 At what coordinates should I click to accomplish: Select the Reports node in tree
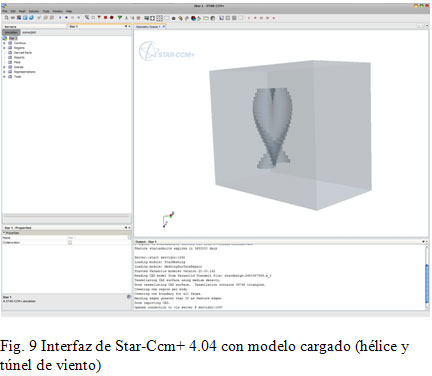pyautogui.click(x=19, y=57)
